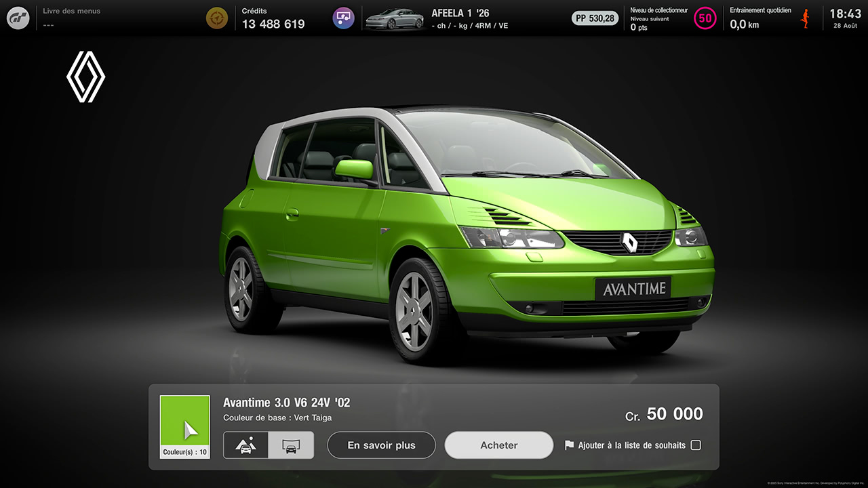Click the En savoir plus button
This screenshot has height=488, width=868.
coord(381,445)
